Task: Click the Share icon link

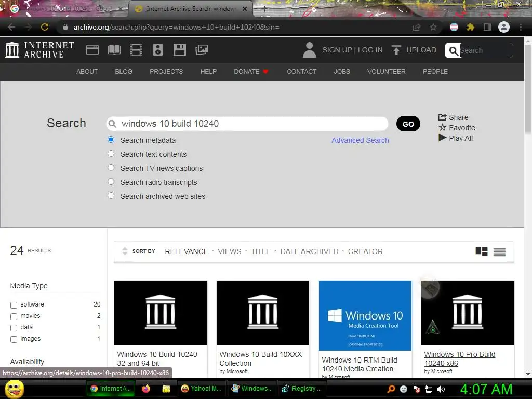Action: point(453,117)
